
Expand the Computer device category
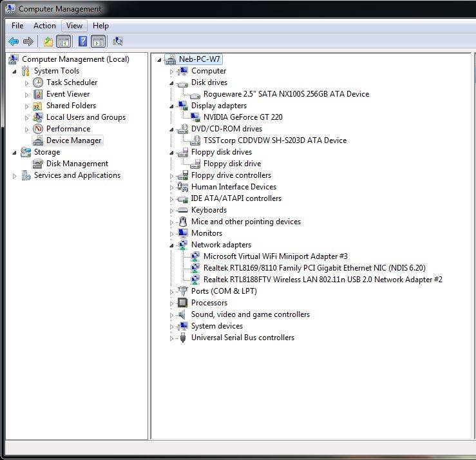coord(171,72)
